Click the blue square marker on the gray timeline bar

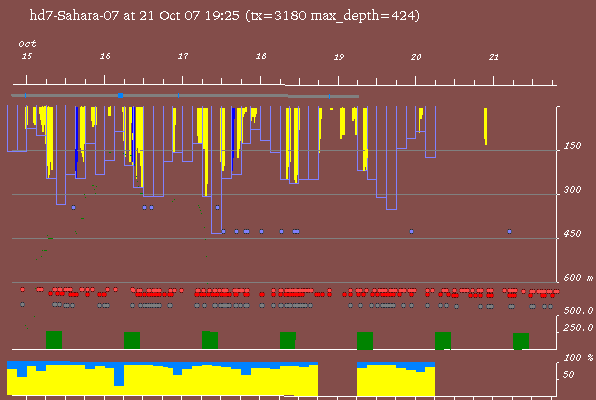[120, 95]
